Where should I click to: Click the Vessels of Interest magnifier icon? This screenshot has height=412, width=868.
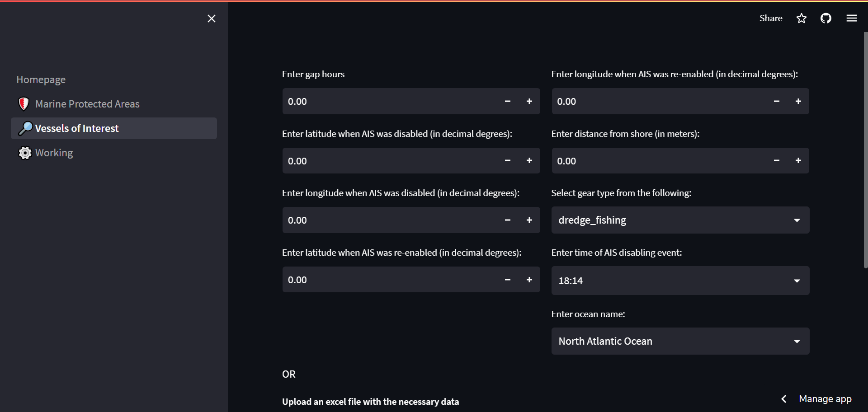(25, 129)
